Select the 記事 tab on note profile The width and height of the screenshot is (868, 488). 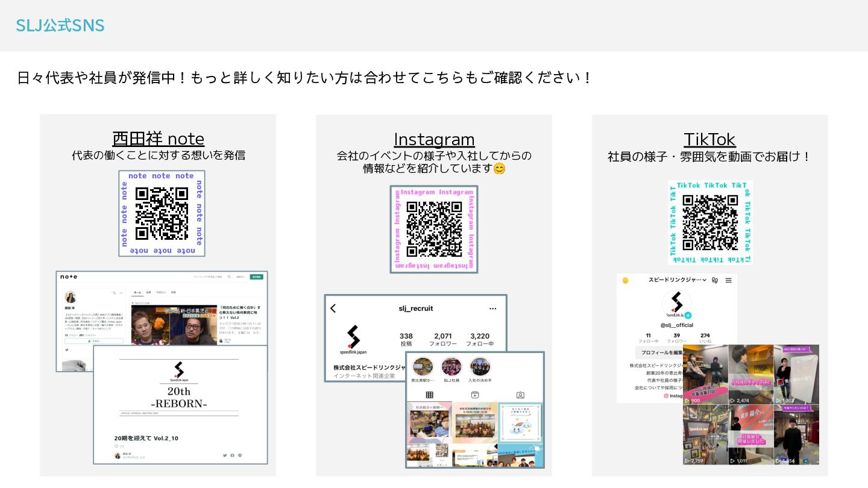(148, 292)
